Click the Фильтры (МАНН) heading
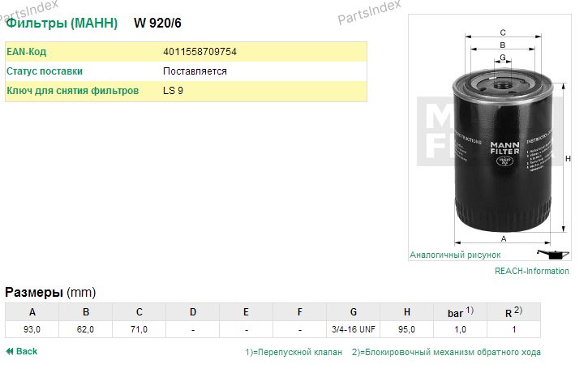 coord(62,23)
